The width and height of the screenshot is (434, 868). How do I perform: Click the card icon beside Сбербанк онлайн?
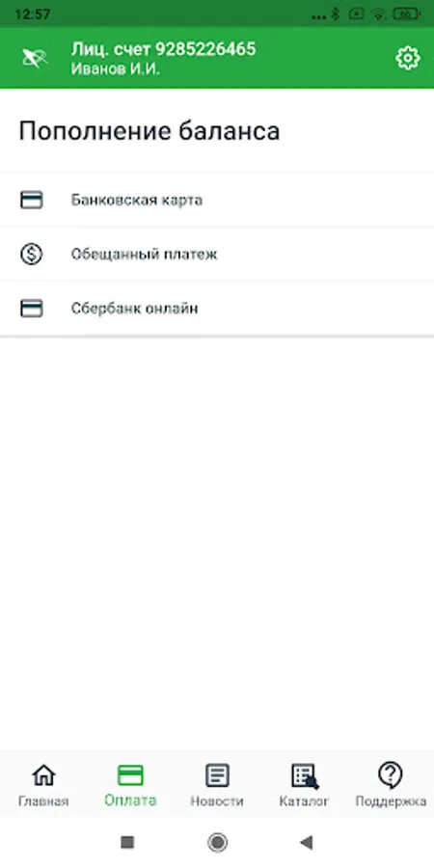click(32, 309)
